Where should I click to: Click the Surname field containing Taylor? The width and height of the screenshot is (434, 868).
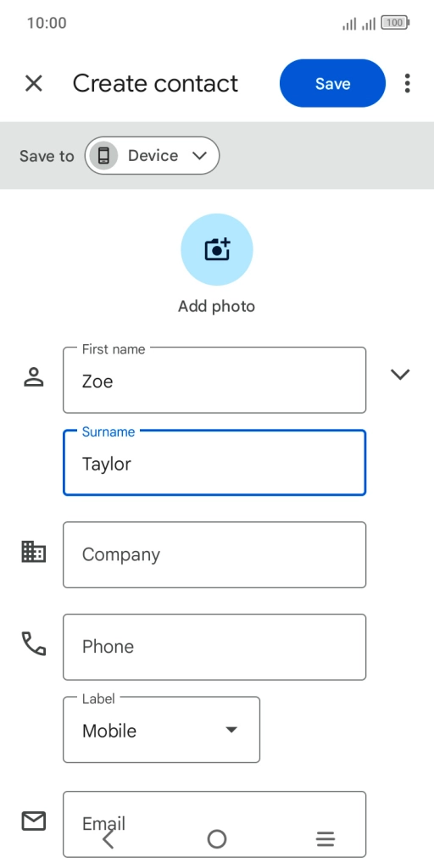coord(214,462)
